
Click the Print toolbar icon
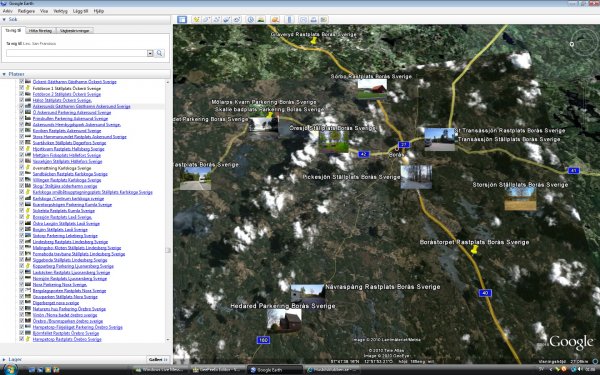pos(314,20)
